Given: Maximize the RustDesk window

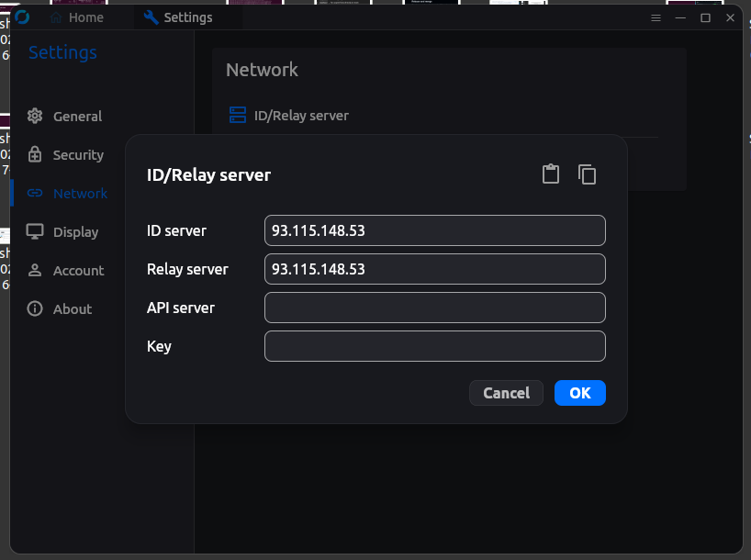Looking at the screenshot, I should coord(705,17).
